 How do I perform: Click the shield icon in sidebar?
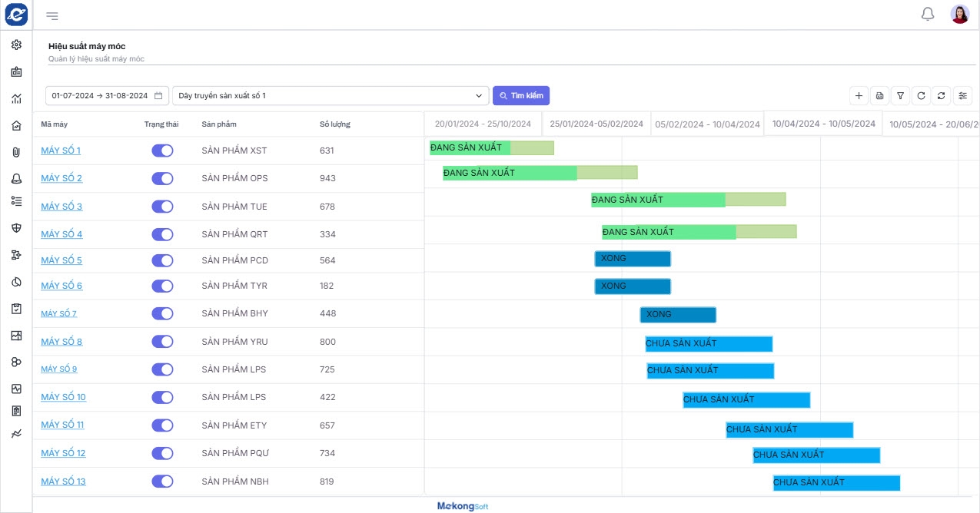tap(16, 227)
